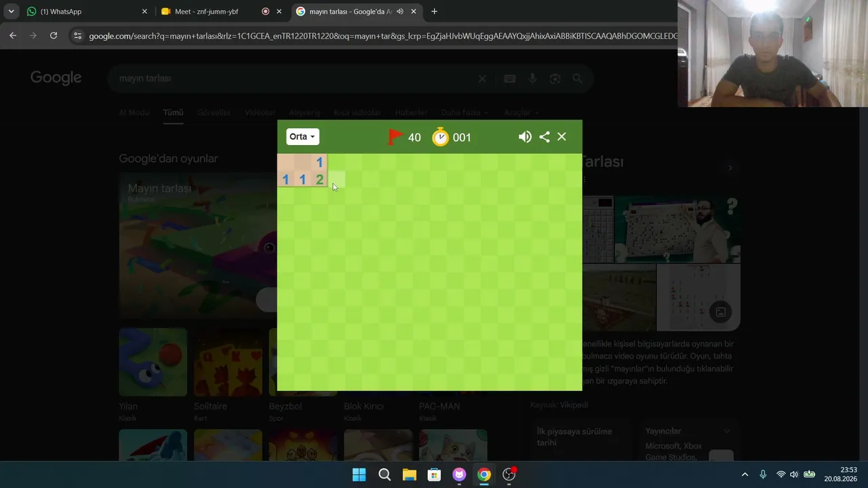Click the recording indicator on Meet tab
The width and height of the screenshot is (868, 488).
[x=265, y=12]
